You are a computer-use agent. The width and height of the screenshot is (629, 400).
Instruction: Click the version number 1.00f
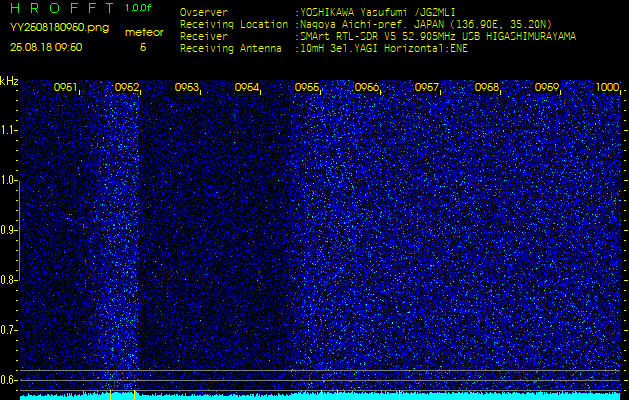pos(138,8)
